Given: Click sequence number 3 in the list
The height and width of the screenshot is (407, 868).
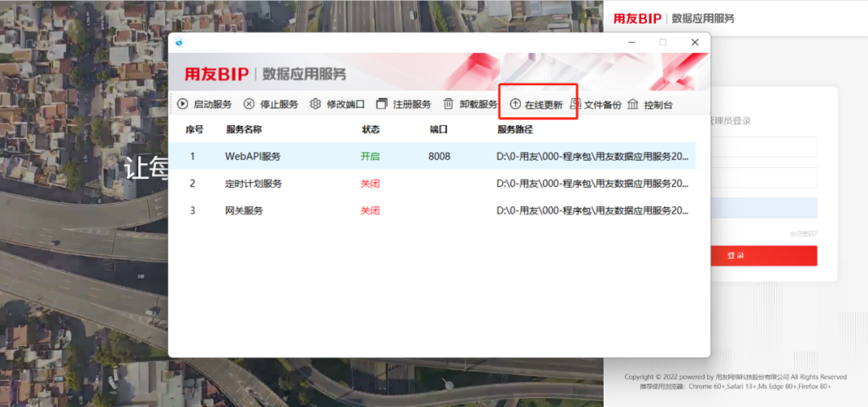Looking at the screenshot, I should (193, 210).
